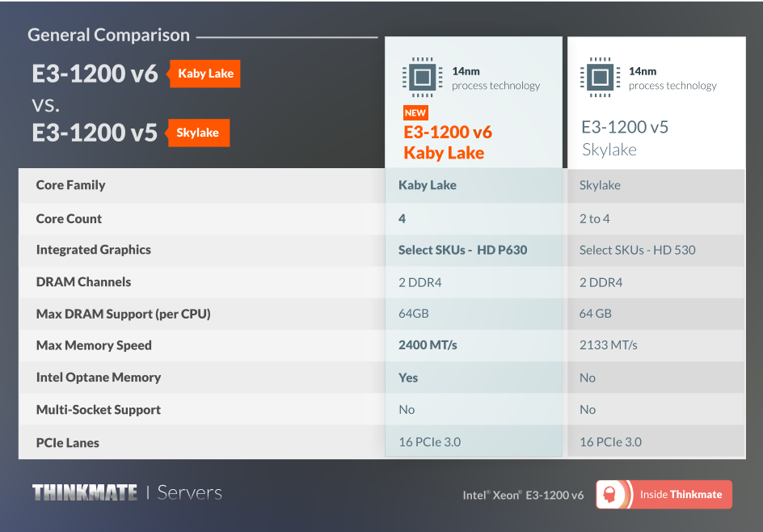Select the orange 'E3-1200 v6 Kaby Lake' column header
The height and width of the screenshot is (532, 763).
click(x=448, y=142)
